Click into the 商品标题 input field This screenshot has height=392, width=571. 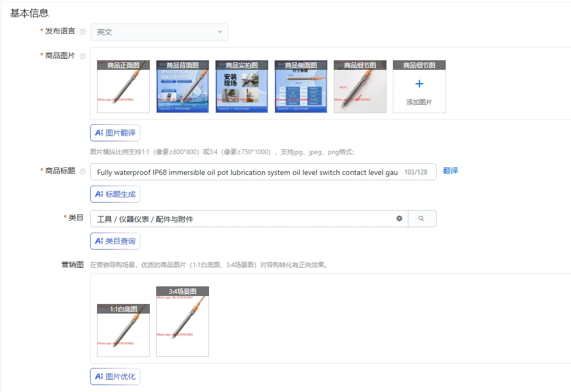tap(263, 172)
